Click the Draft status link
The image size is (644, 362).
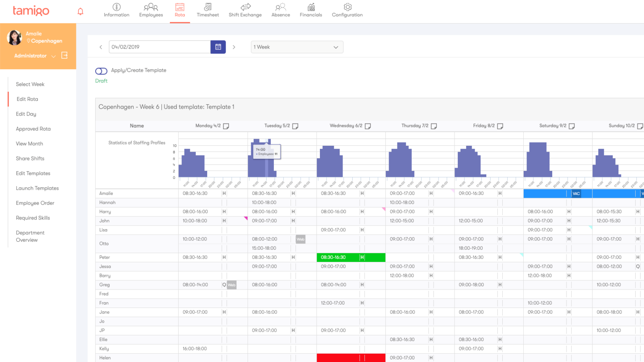pyautogui.click(x=101, y=80)
